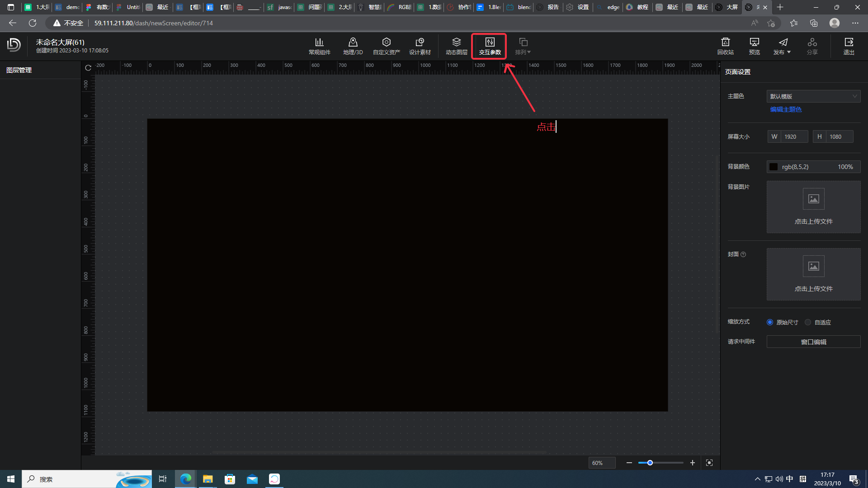Click the taskbar volume icon
This screenshot has width=868, height=488.
(x=779, y=479)
